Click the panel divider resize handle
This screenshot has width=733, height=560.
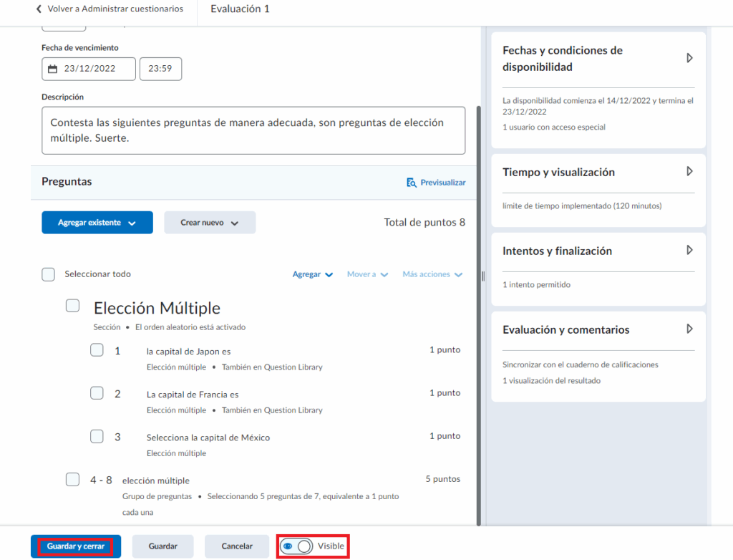tap(483, 276)
